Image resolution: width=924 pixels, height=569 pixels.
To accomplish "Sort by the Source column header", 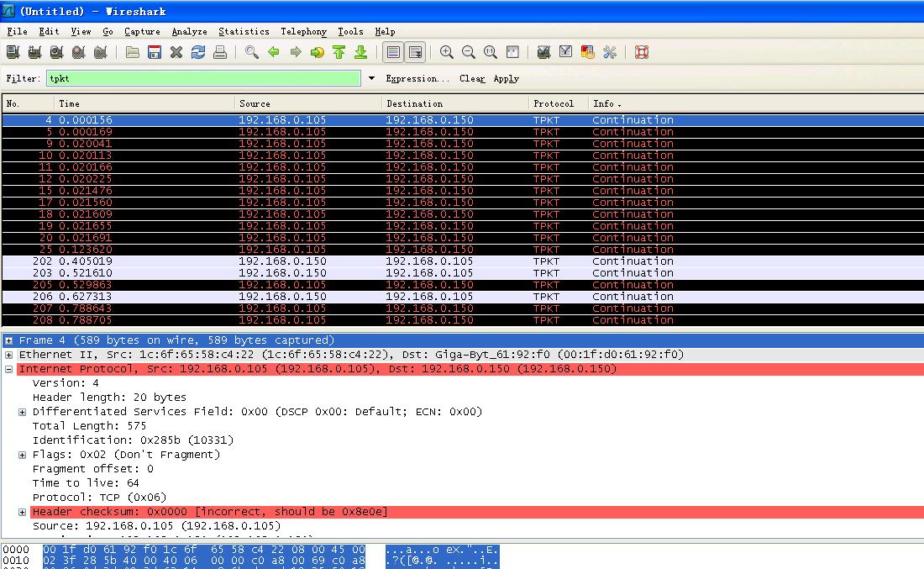I will 308,103.
